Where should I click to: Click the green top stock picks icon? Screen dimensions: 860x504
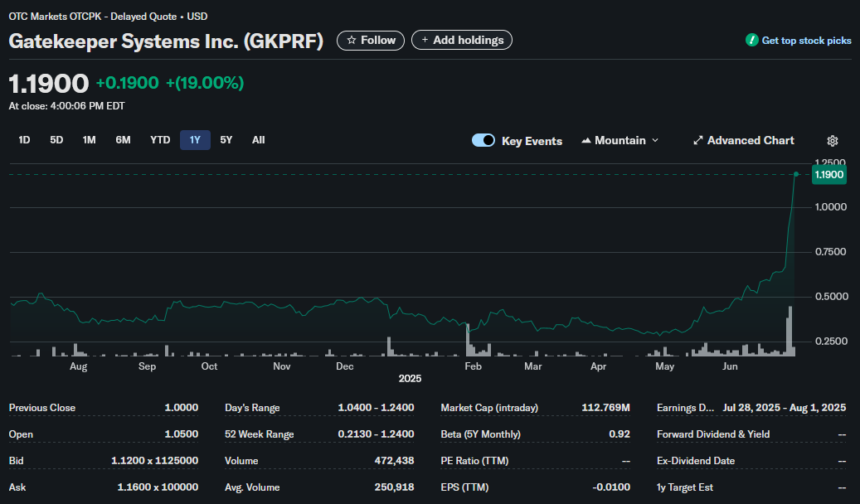coord(751,40)
